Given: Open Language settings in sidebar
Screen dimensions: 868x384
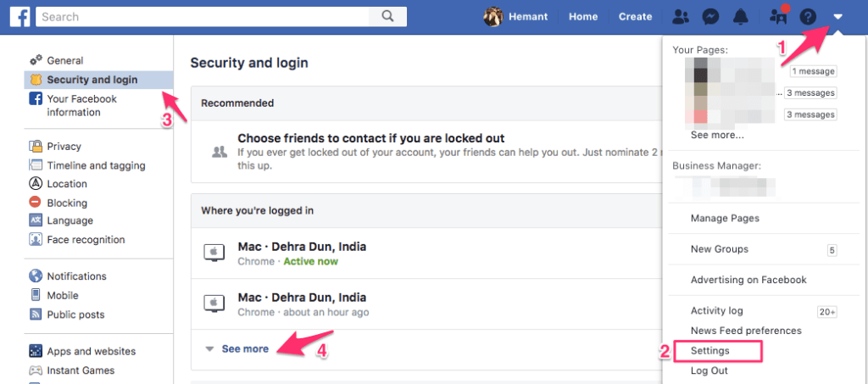Looking at the screenshot, I should tap(70, 220).
